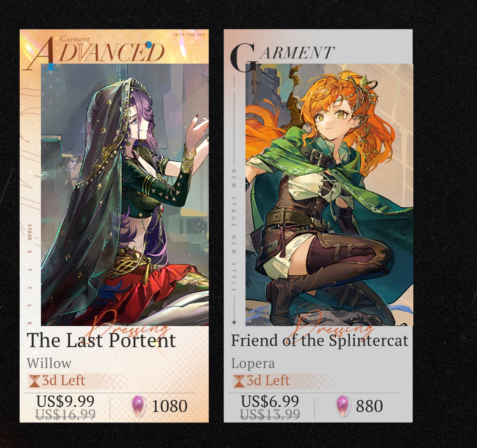The image size is (477, 448).
Task: Click the hourglass icon on Lopera's card
Action: coord(239,381)
